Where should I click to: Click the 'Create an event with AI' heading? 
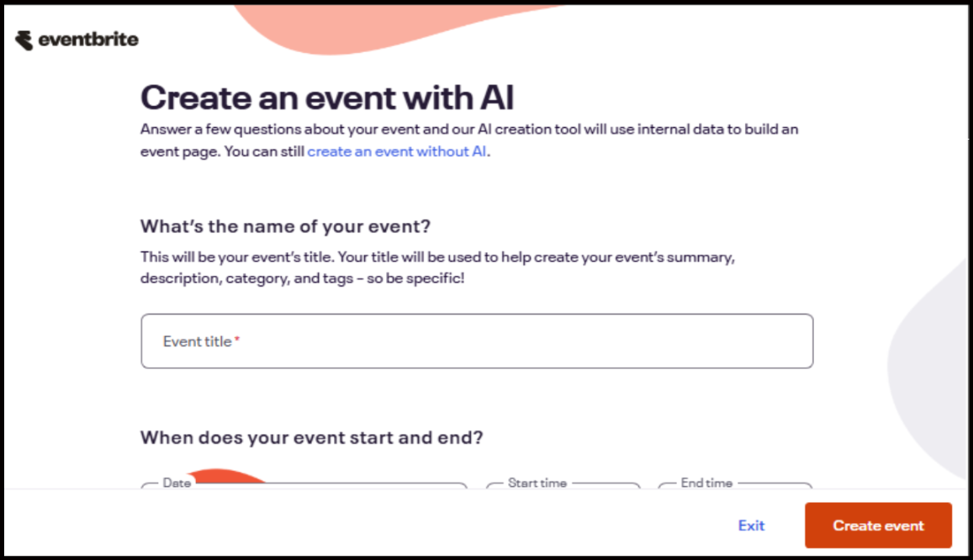click(x=327, y=98)
